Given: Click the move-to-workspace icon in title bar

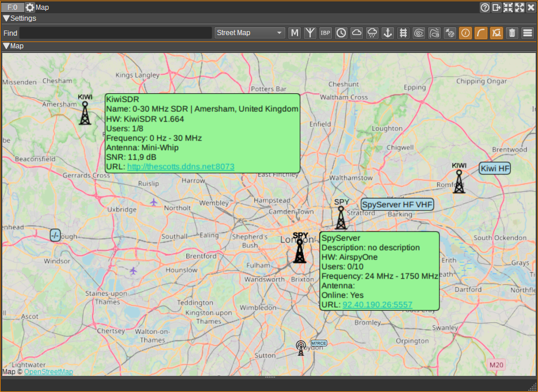Looking at the screenshot, I should pos(496,7).
